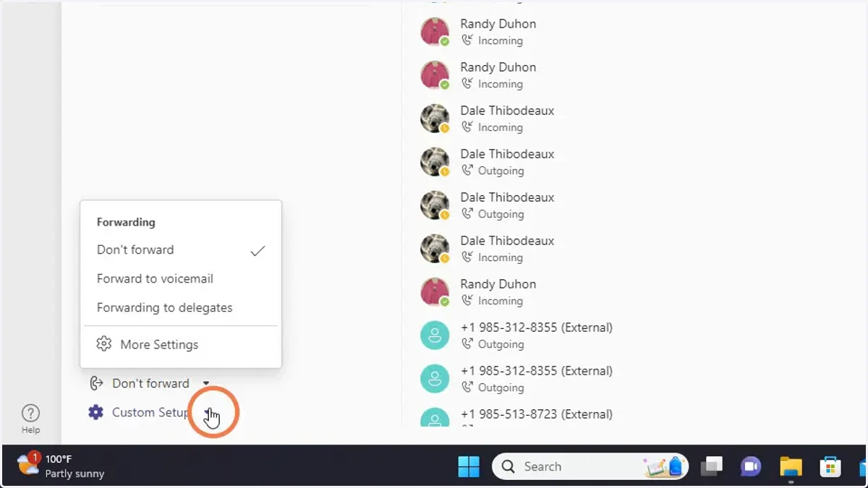Select the "Don't forward" menu option
This screenshot has height=488, width=868.
click(x=181, y=250)
